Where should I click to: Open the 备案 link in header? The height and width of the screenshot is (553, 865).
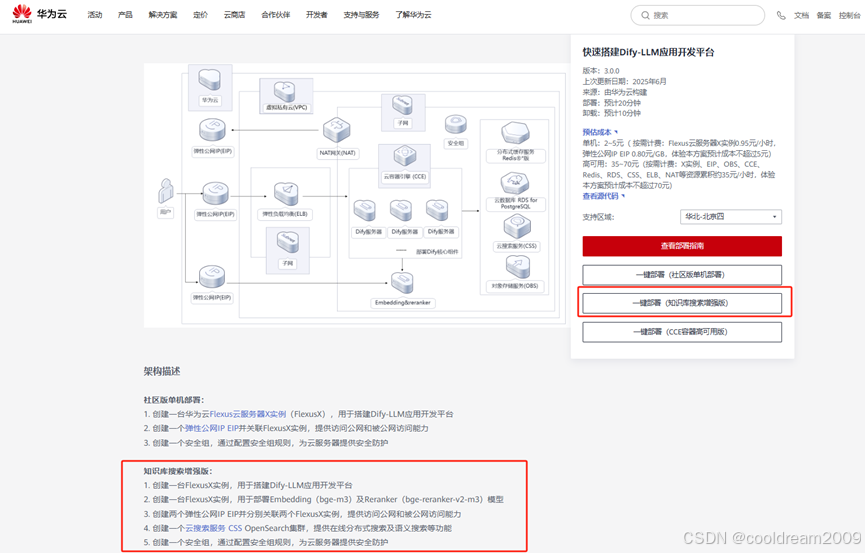tap(824, 15)
